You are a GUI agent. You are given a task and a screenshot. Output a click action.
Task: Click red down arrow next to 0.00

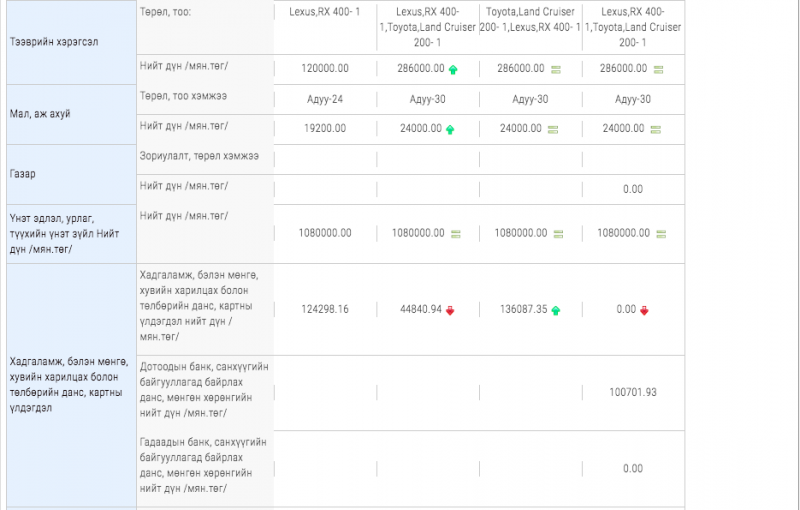pyautogui.click(x=644, y=310)
